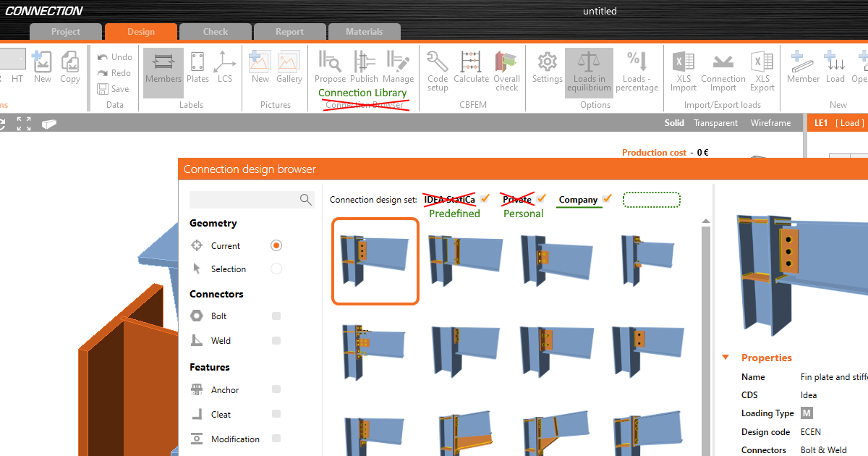Enable the Bolt connectors checkbox
This screenshot has width=868, height=456.
pos(276,316)
